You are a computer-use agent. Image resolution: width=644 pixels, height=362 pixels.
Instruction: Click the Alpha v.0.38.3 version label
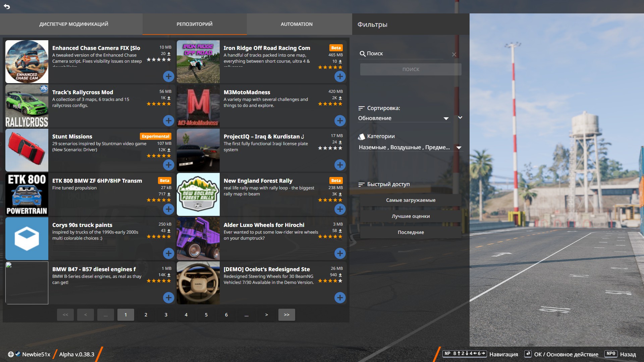point(77,354)
